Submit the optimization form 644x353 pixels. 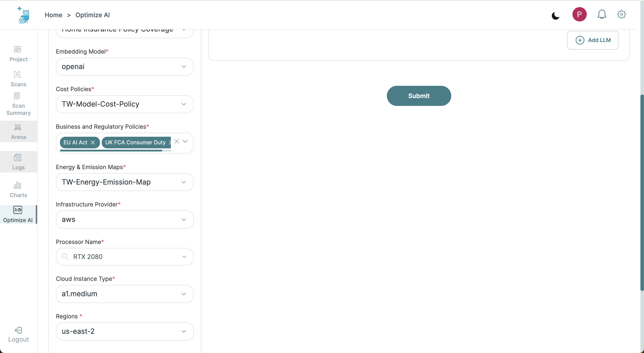pos(419,96)
